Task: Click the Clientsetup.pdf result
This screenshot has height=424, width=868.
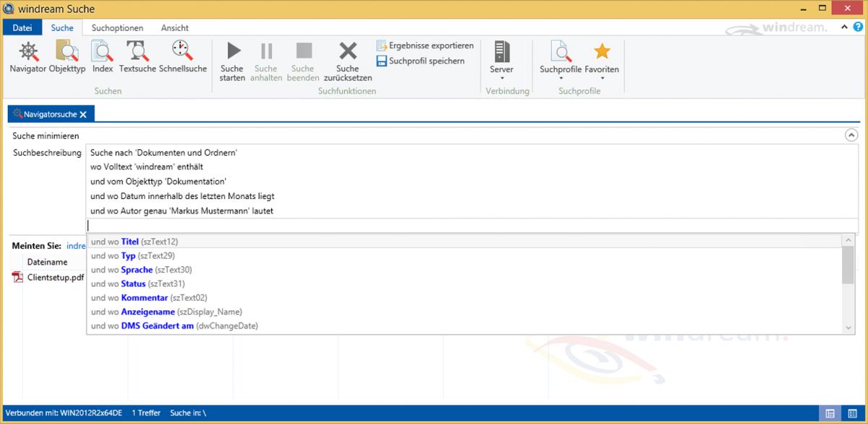Action: click(55, 277)
